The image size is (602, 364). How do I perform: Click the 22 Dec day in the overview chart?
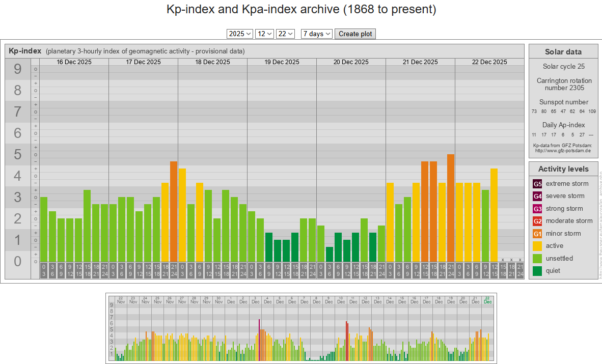click(x=487, y=300)
